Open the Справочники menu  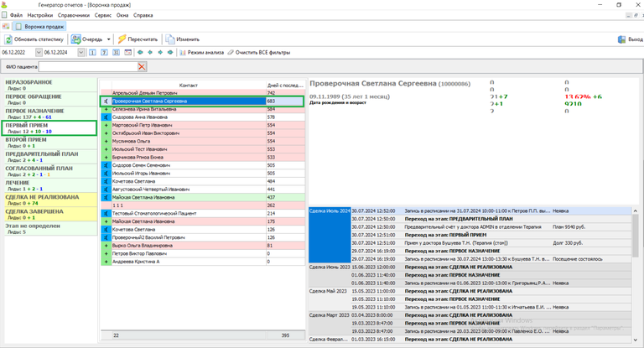coord(74,15)
